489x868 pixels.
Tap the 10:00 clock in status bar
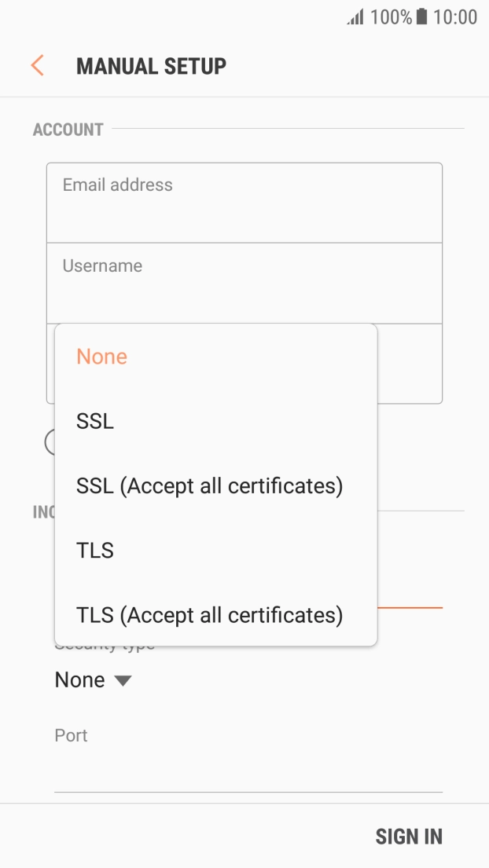pos(455,17)
